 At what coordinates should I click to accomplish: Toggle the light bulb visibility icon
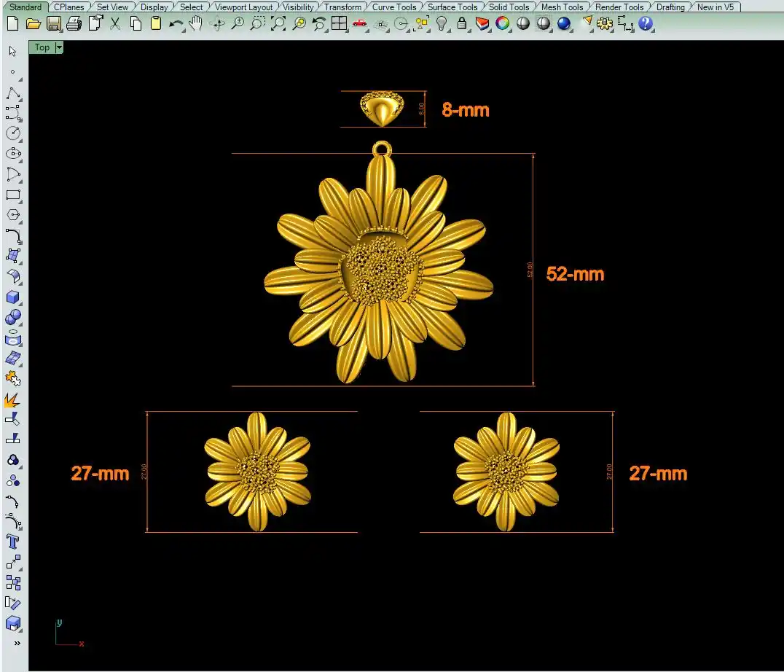[x=442, y=23]
